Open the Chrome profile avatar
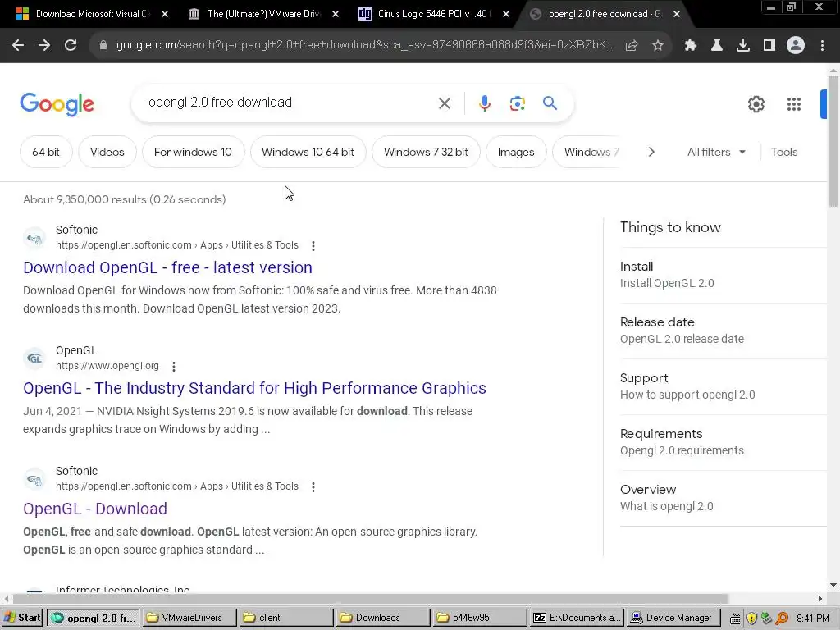The width and height of the screenshot is (840, 630). click(x=796, y=46)
